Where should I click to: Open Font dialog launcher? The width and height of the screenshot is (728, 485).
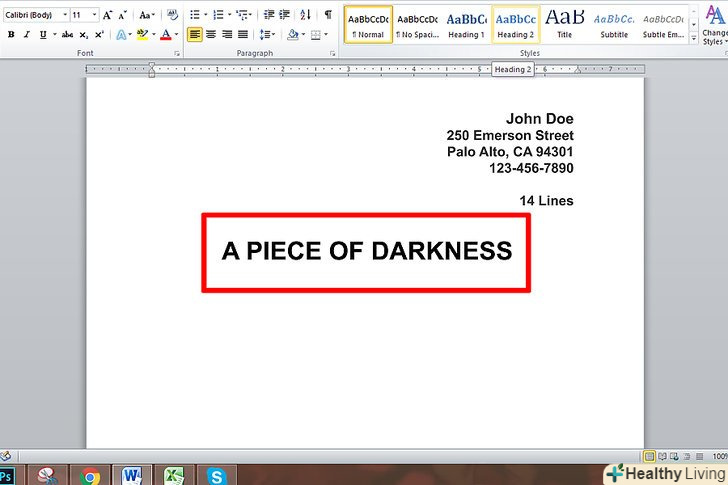(177, 54)
